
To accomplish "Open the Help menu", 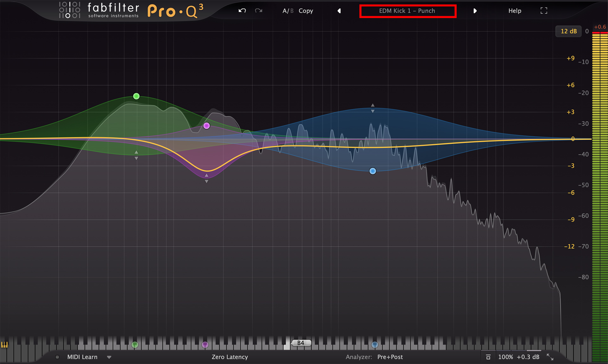I will click(x=515, y=11).
